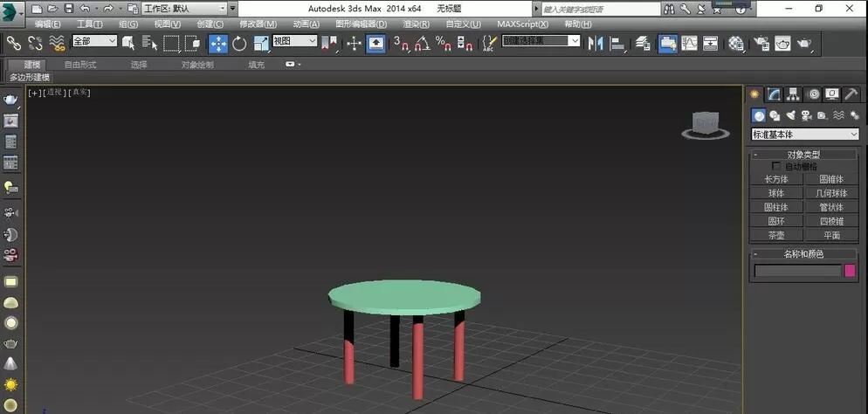868x414 pixels.
Task: Click the ViewCube in viewport
Action: tap(705, 125)
